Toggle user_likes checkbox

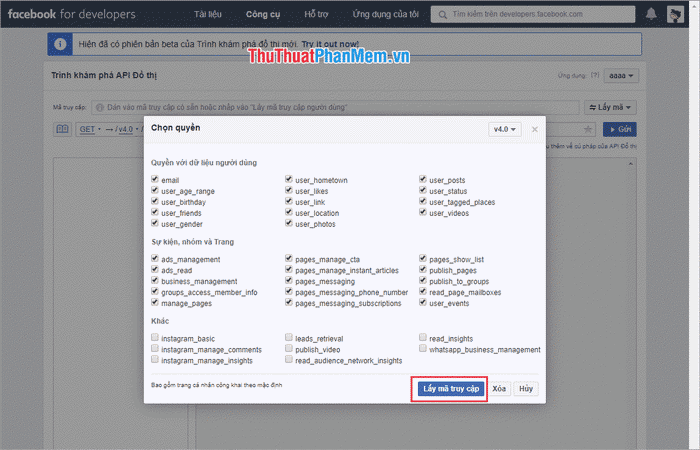tap(289, 190)
